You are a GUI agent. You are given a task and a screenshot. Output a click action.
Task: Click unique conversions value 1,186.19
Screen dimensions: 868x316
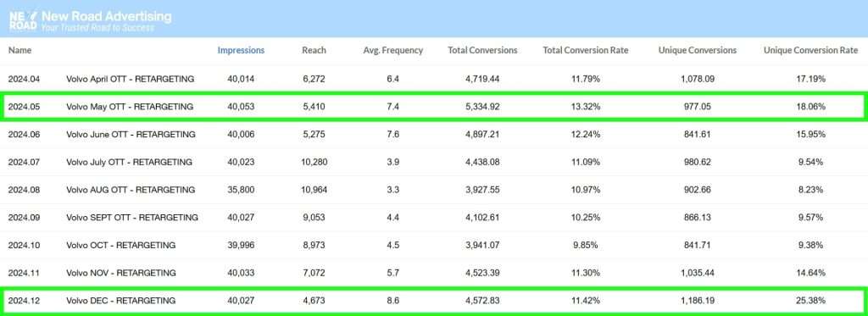[698, 301]
